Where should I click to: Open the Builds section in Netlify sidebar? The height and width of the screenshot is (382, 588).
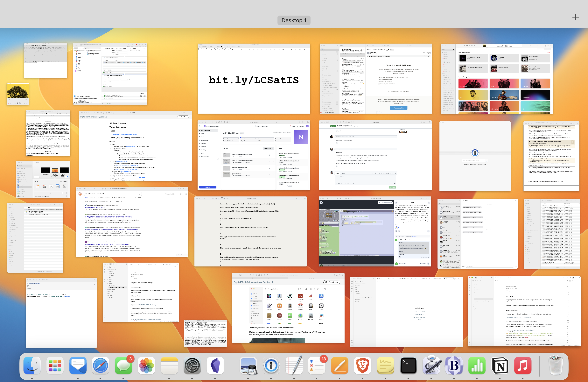pyautogui.click(x=203, y=137)
